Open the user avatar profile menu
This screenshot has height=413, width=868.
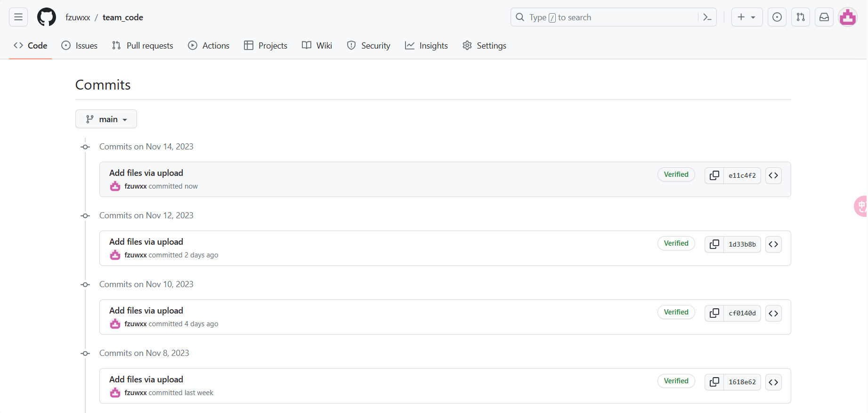click(848, 17)
